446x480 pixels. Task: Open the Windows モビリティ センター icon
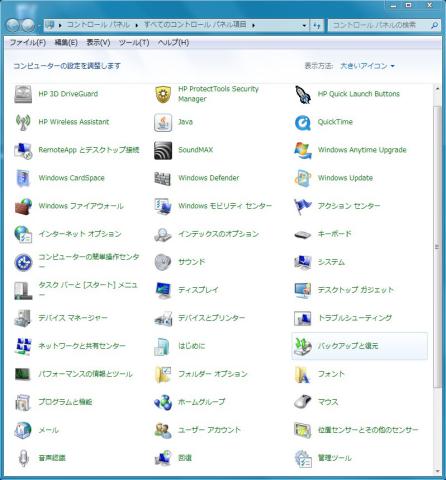[163, 206]
